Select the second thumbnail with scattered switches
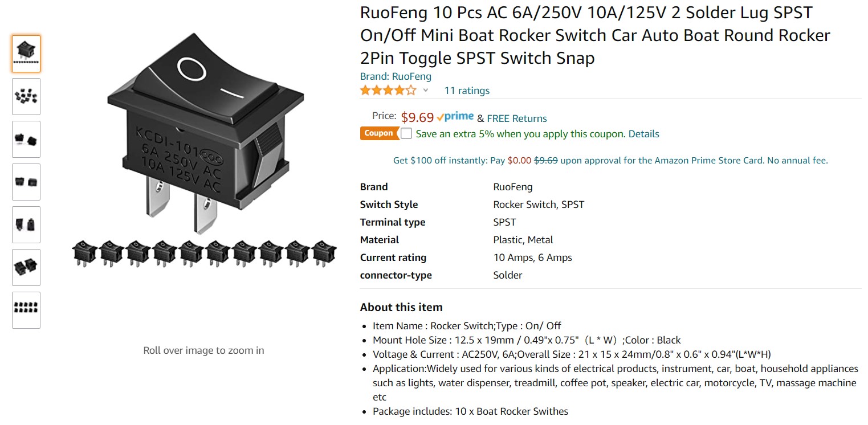Image resolution: width=868 pixels, height=425 pixels. click(26, 97)
